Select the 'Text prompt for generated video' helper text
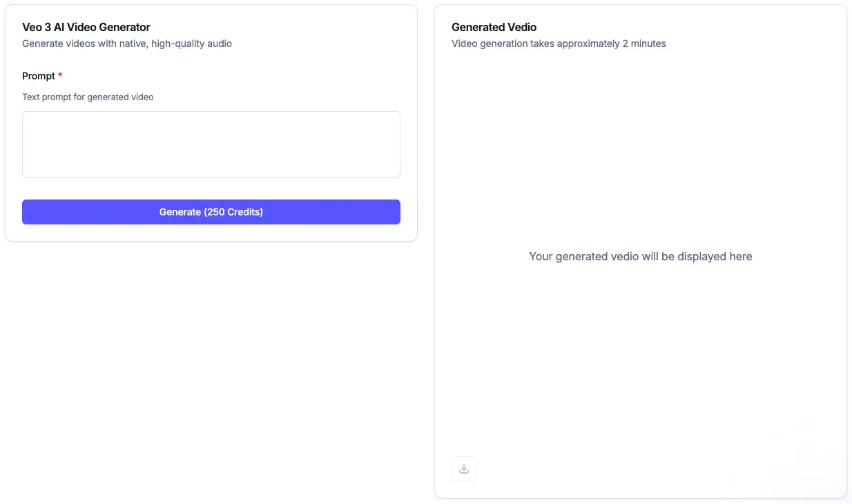This screenshot has height=504, width=852. [88, 97]
